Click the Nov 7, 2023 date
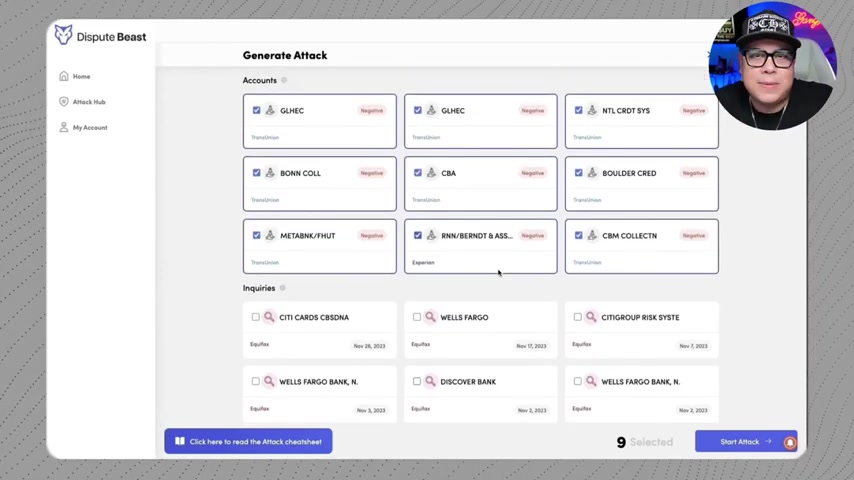The image size is (854, 480). click(x=693, y=346)
